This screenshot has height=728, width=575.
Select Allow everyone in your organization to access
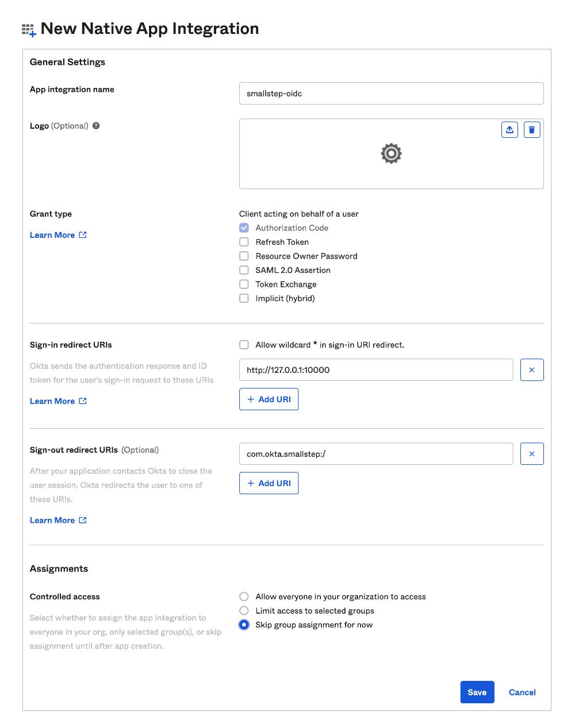tap(244, 596)
